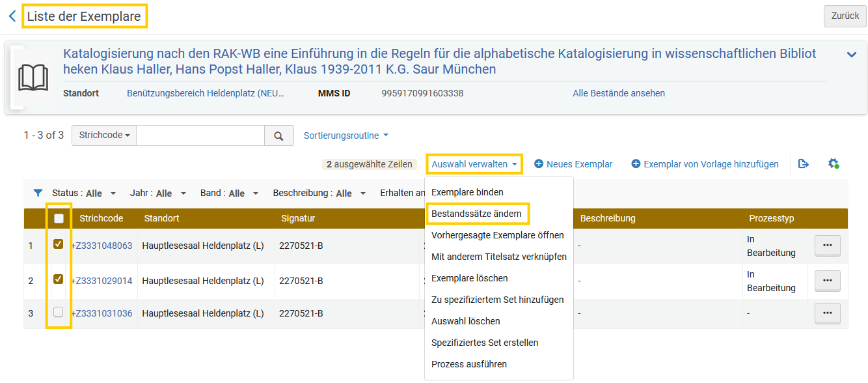Open row actions for item Z3331048063
This screenshot has height=383, width=868.
(828, 246)
